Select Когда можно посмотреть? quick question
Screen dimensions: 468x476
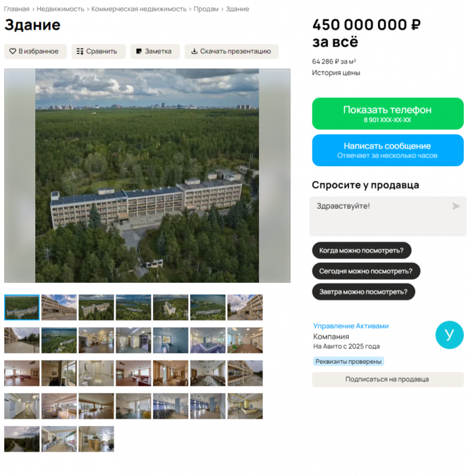tap(362, 250)
